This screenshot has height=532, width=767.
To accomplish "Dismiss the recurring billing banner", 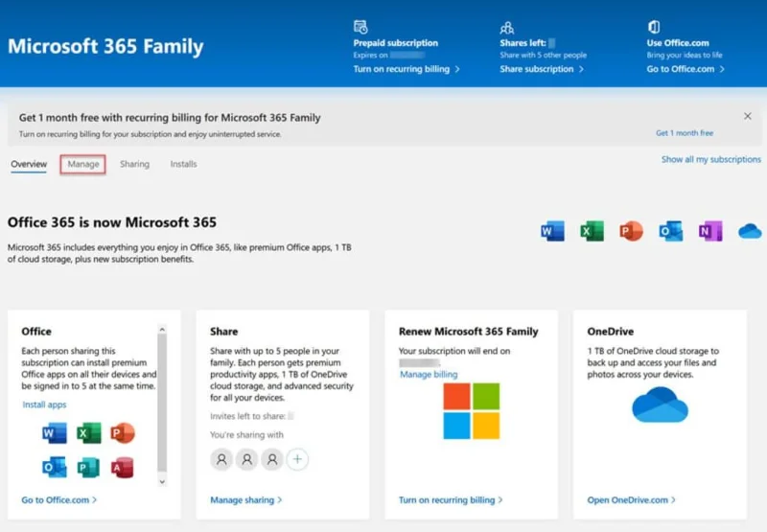I will coord(748,116).
